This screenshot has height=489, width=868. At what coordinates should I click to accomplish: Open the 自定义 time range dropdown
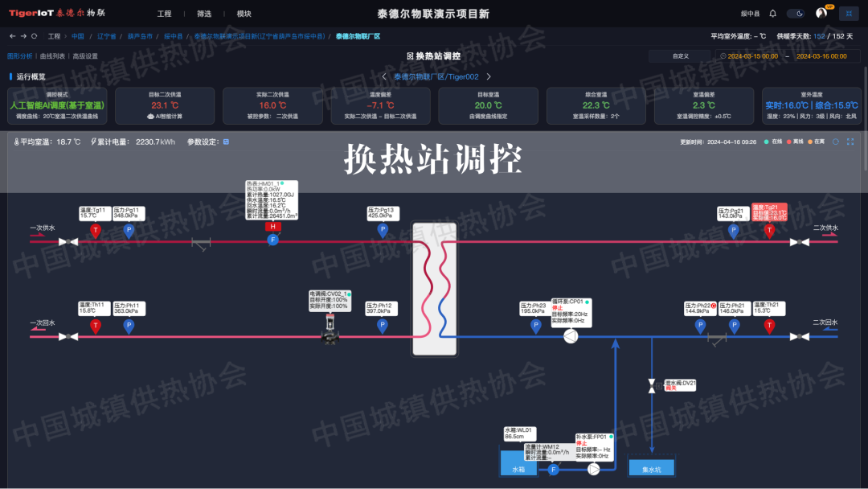680,56
